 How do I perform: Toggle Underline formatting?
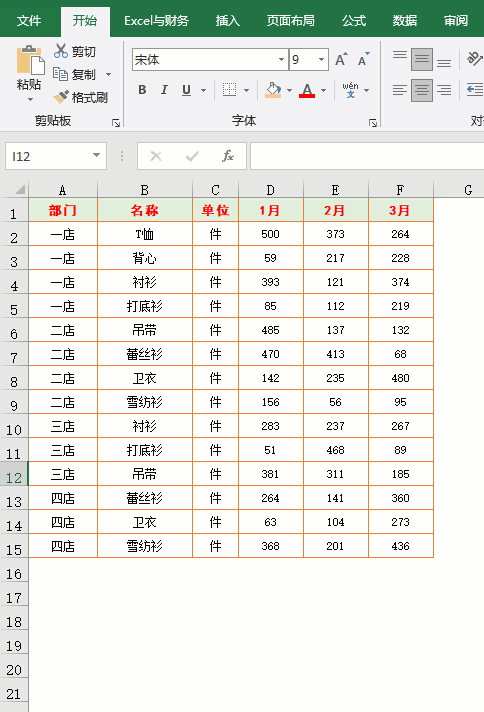tap(186, 90)
